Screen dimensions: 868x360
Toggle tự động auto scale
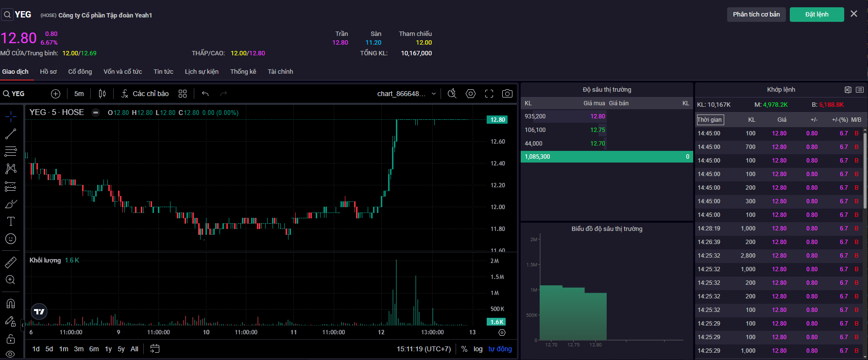500,349
